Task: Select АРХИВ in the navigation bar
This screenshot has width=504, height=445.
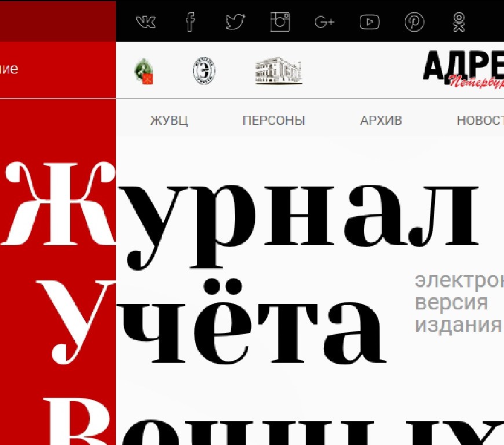Action: click(381, 121)
